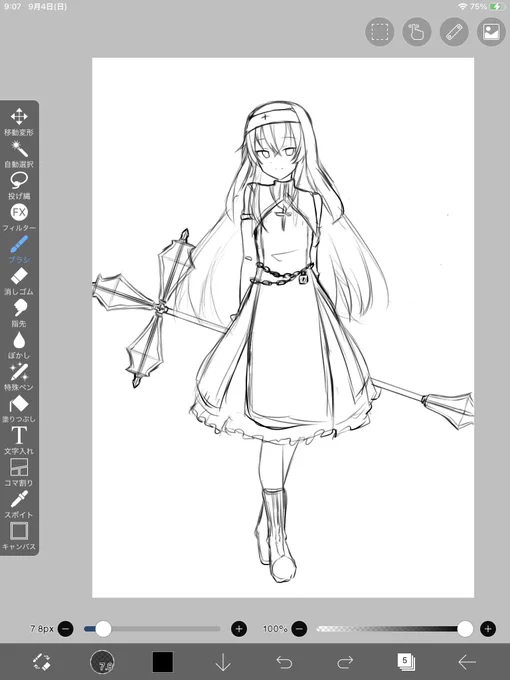Screen dimensions: 510x680
Task: Go back with the left arrow
Action: [x=467, y=662]
